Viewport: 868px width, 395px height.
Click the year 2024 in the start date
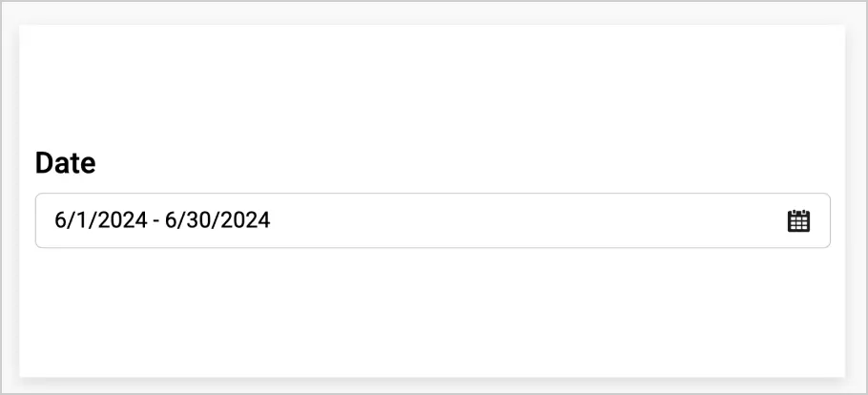(125, 220)
